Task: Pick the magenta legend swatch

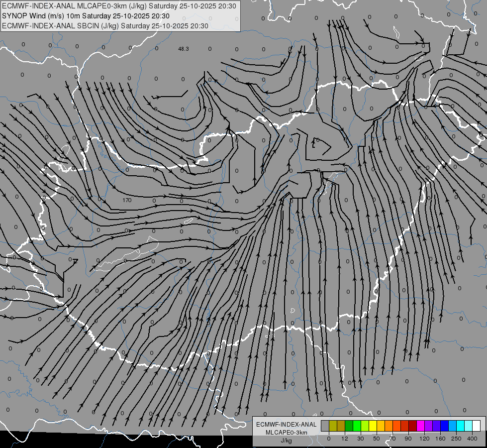Action: 420,426
